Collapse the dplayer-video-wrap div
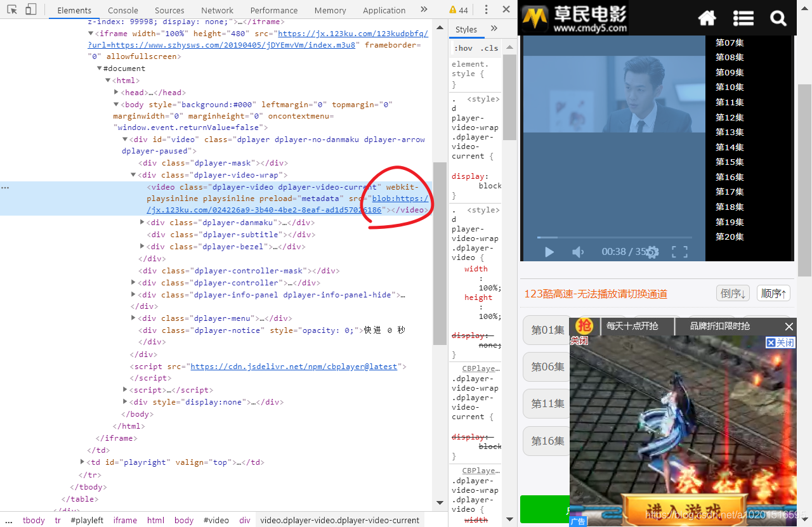812x527 pixels. (x=133, y=175)
